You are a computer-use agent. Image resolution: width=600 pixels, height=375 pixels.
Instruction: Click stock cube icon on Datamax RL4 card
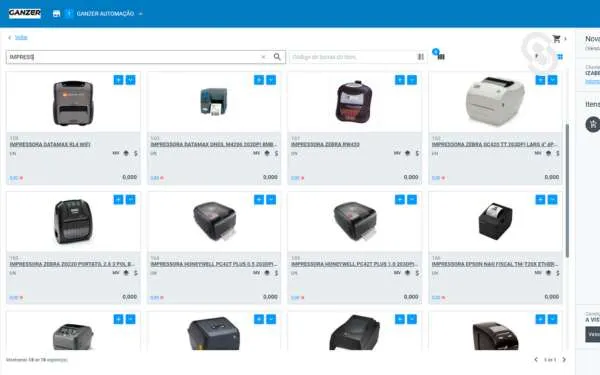point(126,153)
